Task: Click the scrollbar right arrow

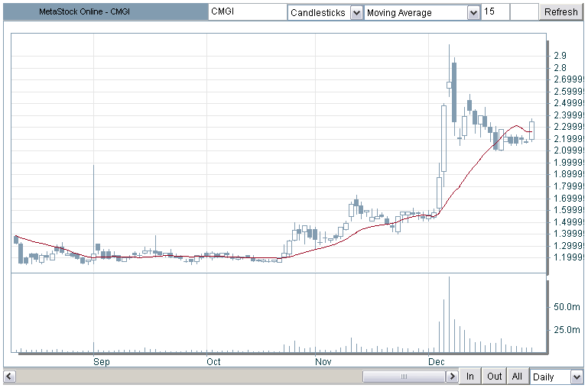Action: (452, 376)
